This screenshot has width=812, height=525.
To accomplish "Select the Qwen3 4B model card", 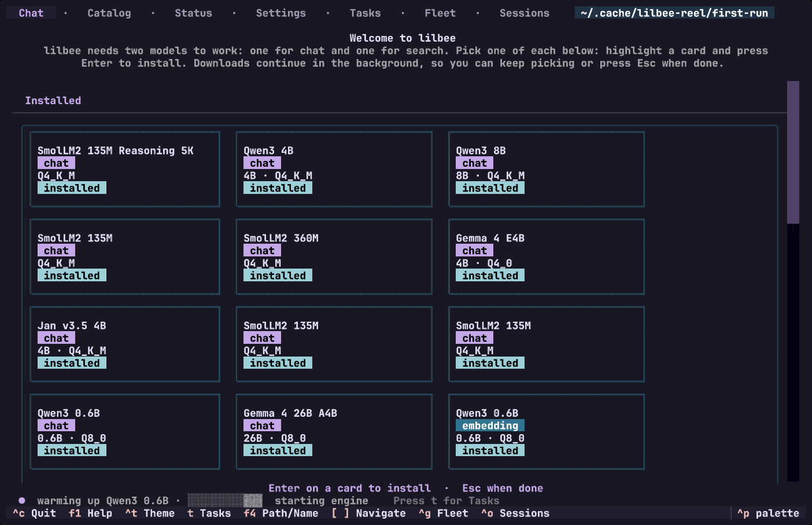I will tap(334, 169).
